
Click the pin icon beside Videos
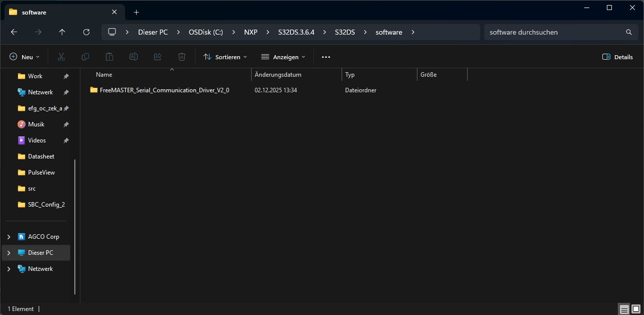pos(66,140)
